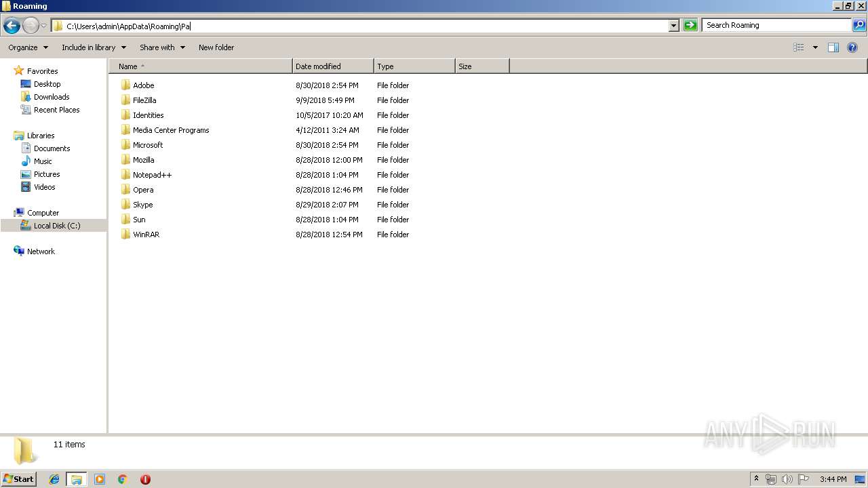This screenshot has width=868, height=488.
Task: Select the Microsoft folder icon
Action: pos(125,145)
